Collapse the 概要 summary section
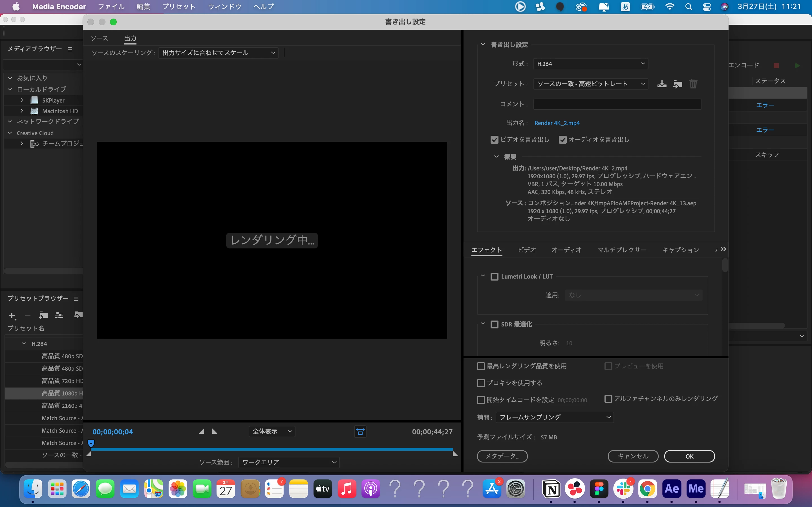Viewport: 812px width, 507px height. tap(496, 157)
